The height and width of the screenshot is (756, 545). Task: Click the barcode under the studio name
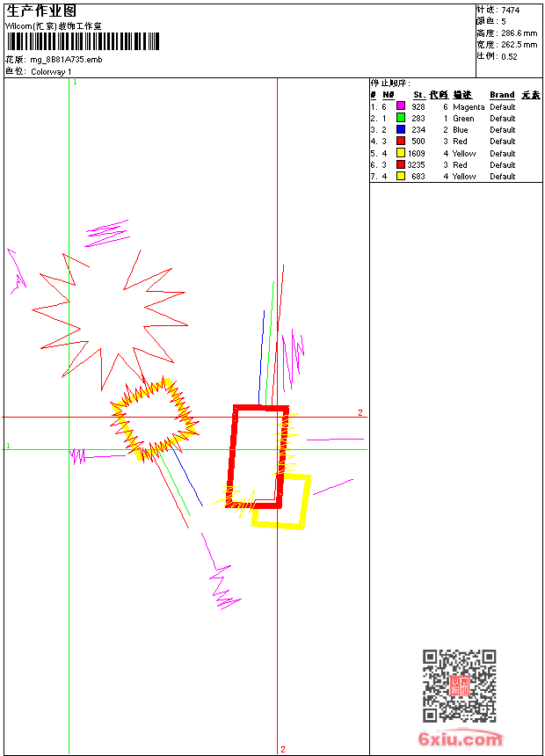coord(83,41)
